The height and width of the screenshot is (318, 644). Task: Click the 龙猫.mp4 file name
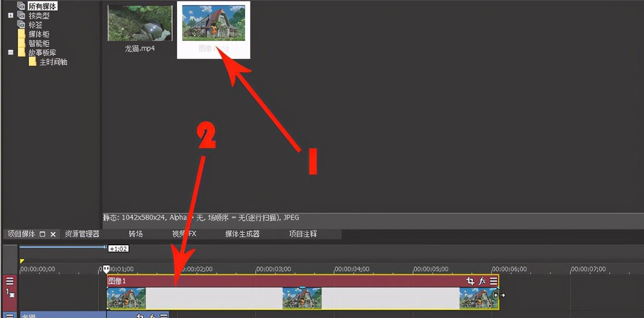pyautogui.click(x=139, y=48)
